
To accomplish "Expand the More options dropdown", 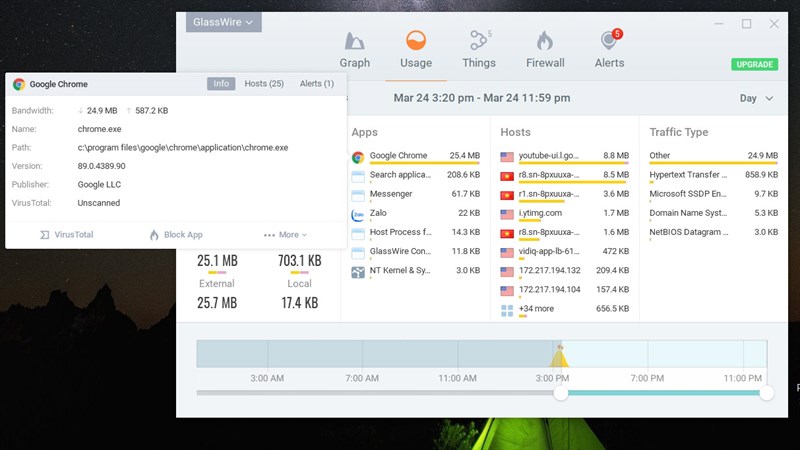I will click(285, 235).
